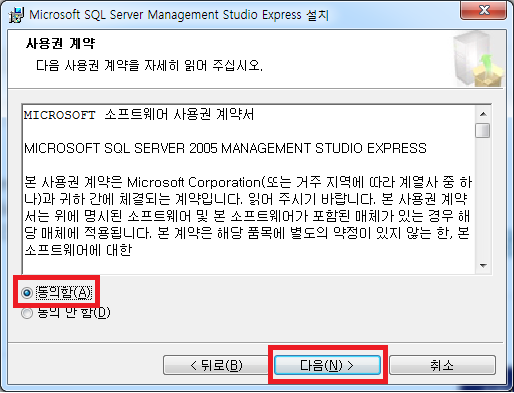Click the license scrollbar thumb
Screen dimensions: 514x393
pos(483,130)
